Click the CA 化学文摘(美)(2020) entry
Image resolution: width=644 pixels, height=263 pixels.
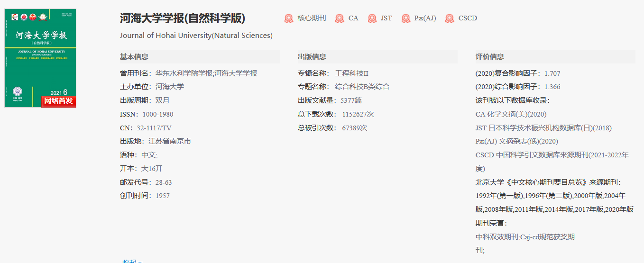pyautogui.click(x=511, y=114)
